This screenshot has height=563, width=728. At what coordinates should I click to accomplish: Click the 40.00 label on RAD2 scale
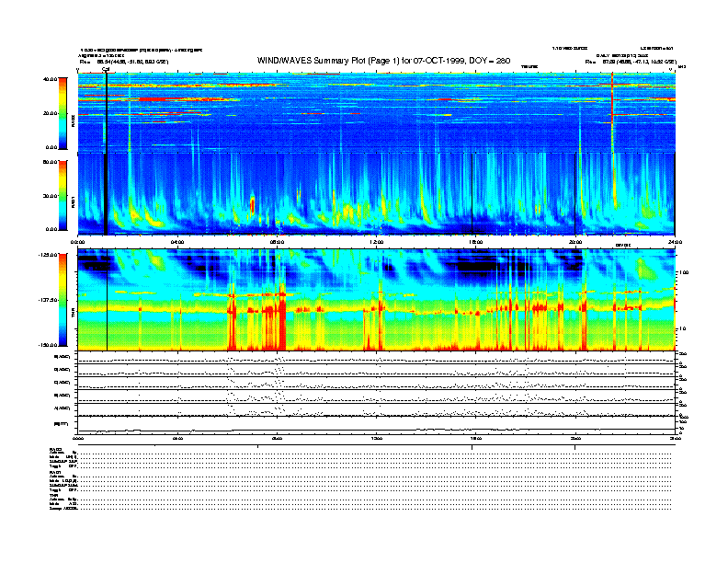(x=50, y=79)
